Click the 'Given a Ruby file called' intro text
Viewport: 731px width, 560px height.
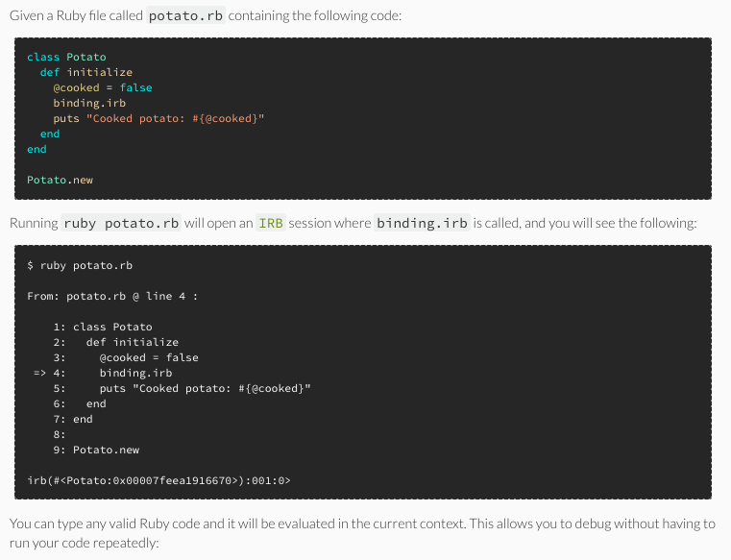click(75, 15)
